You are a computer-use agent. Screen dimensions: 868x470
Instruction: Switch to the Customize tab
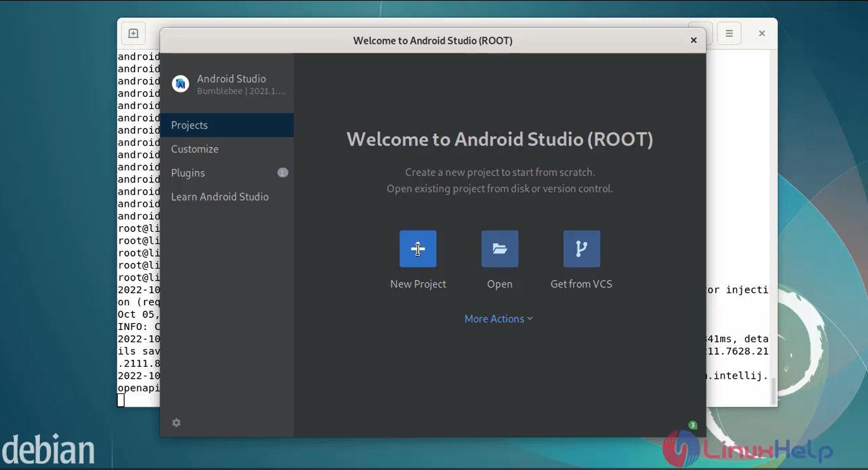[227, 149]
